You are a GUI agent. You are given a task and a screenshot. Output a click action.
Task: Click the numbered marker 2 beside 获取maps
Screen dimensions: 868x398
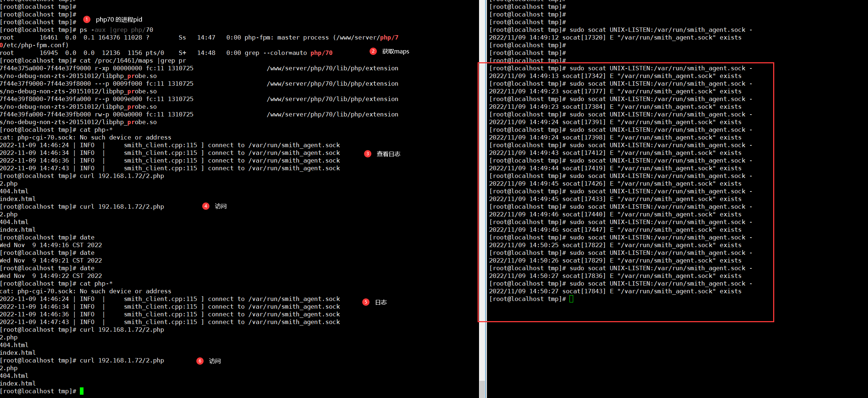point(373,51)
